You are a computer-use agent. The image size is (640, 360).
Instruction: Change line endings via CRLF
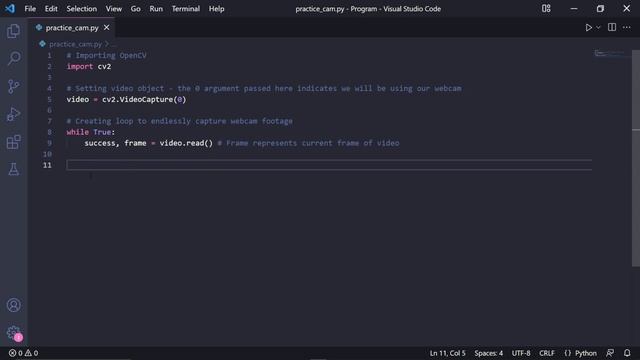[x=547, y=353]
